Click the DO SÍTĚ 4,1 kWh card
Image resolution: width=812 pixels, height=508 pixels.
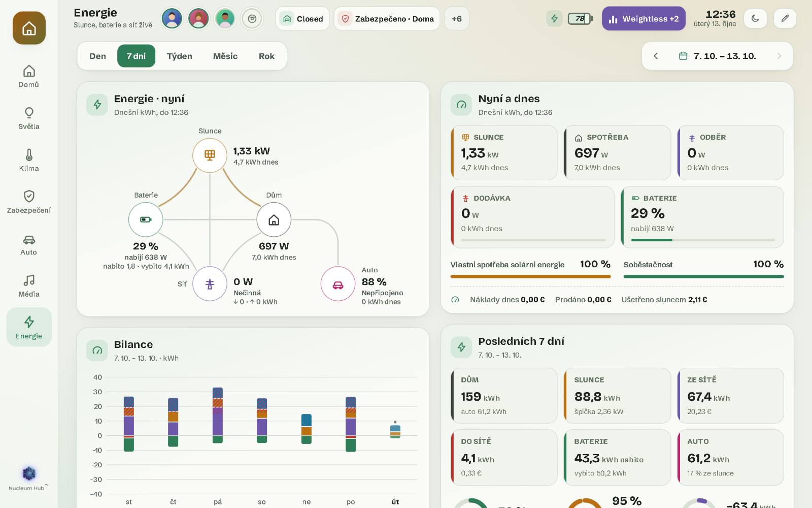[x=504, y=457]
